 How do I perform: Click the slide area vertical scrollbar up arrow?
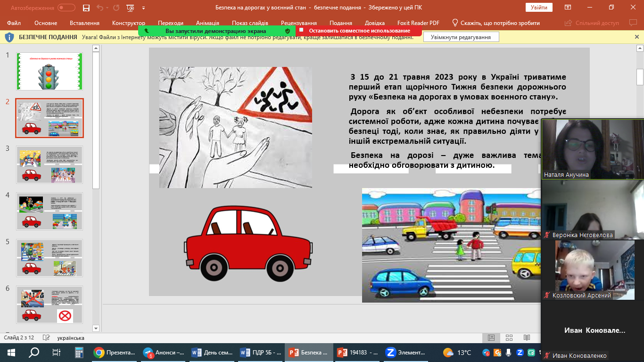tap(640, 48)
